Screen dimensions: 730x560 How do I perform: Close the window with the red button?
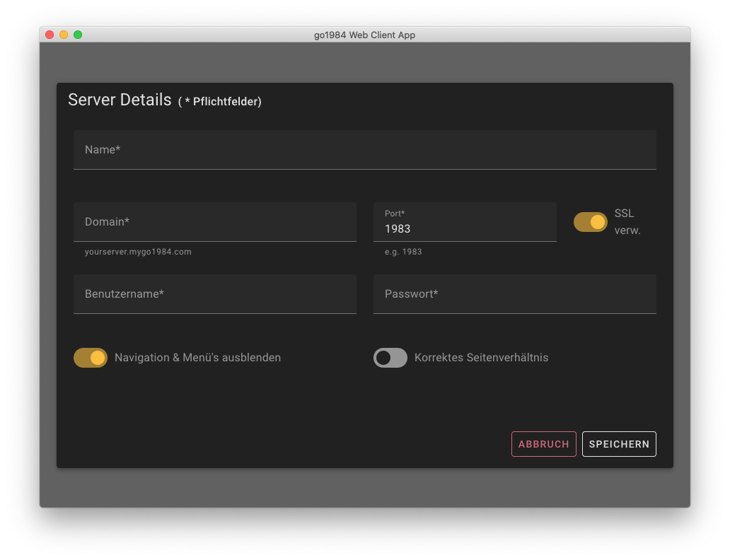click(50, 35)
